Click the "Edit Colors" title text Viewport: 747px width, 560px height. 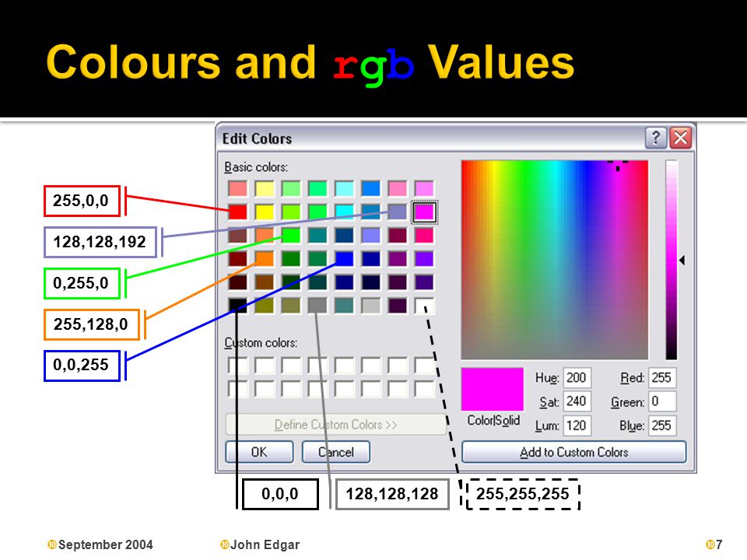pos(258,138)
